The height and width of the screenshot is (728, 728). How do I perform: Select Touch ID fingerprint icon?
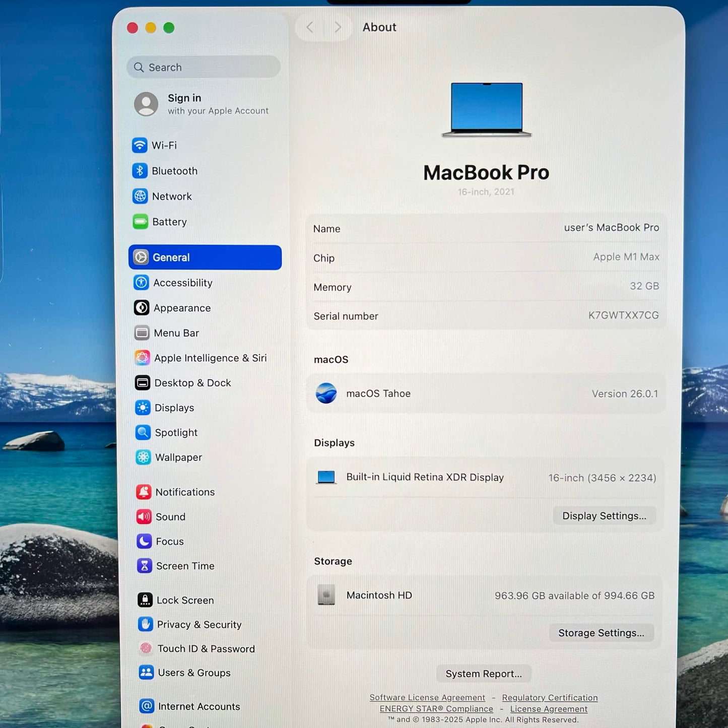pyautogui.click(x=146, y=648)
